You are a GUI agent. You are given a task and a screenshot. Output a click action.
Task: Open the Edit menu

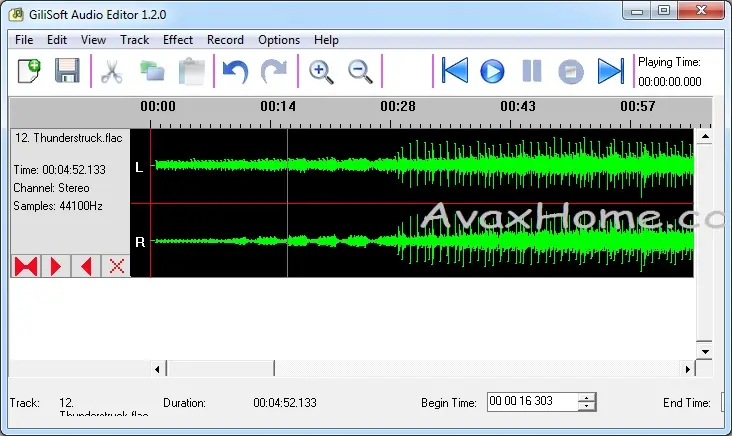tap(57, 40)
